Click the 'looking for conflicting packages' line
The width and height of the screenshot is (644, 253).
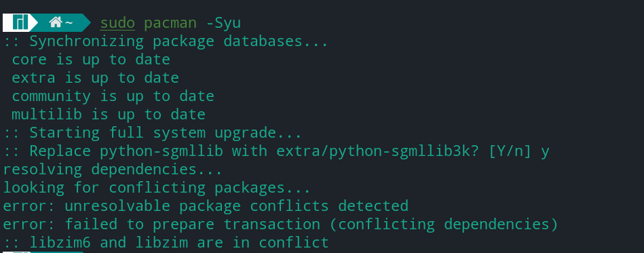pos(157,188)
